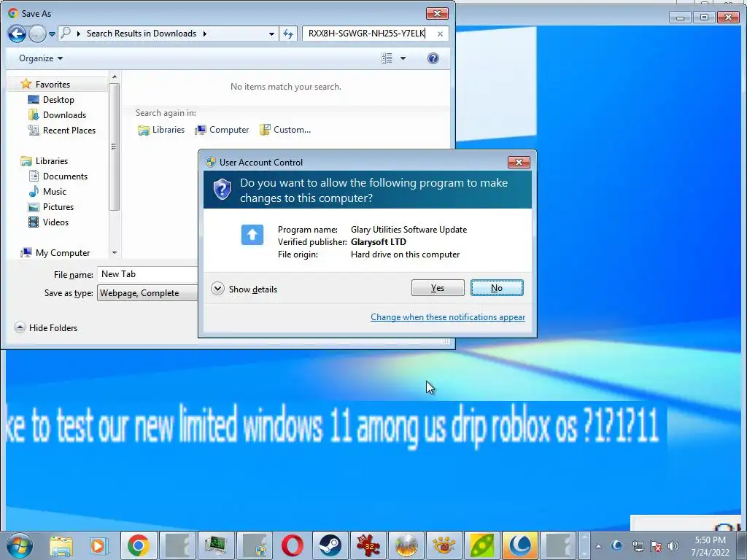Search again in Libraries

161,130
